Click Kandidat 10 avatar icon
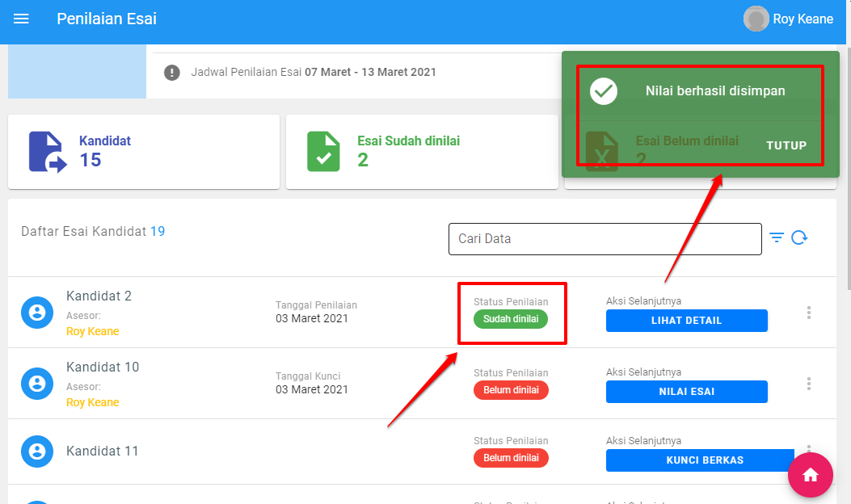This screenshot has height=504, width=851. tap(37, 384)
